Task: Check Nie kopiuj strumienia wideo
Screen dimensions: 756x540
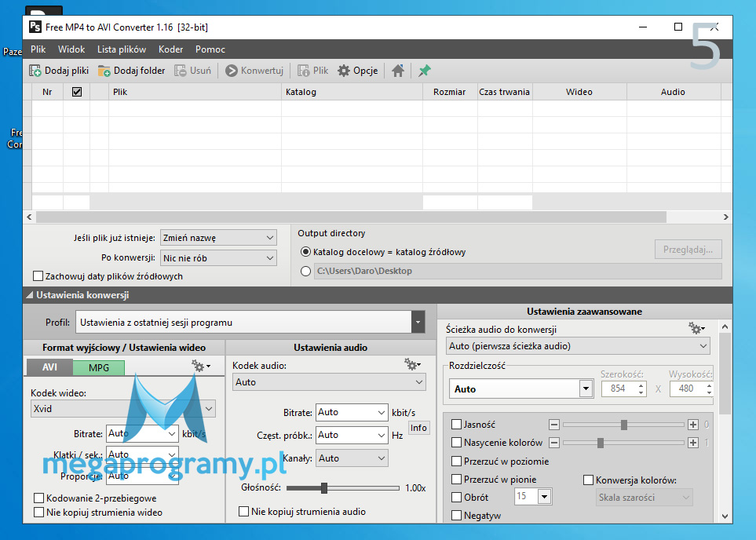Action: (x=39, y=512)
